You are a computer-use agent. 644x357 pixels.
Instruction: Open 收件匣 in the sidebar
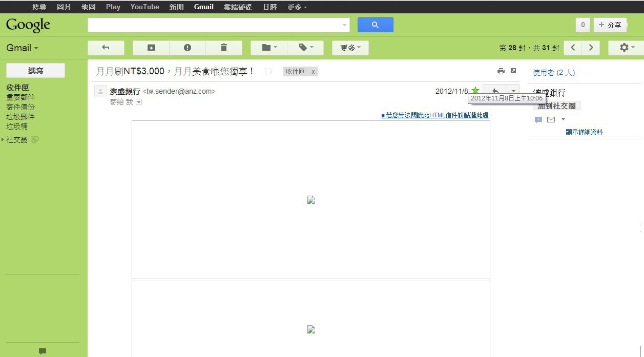click(17, 88)
